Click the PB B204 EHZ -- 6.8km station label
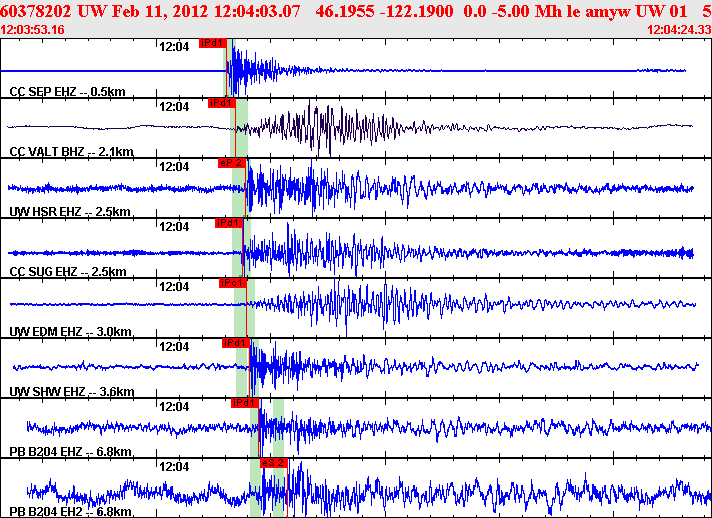712x518 pixels. coord(70,451)
